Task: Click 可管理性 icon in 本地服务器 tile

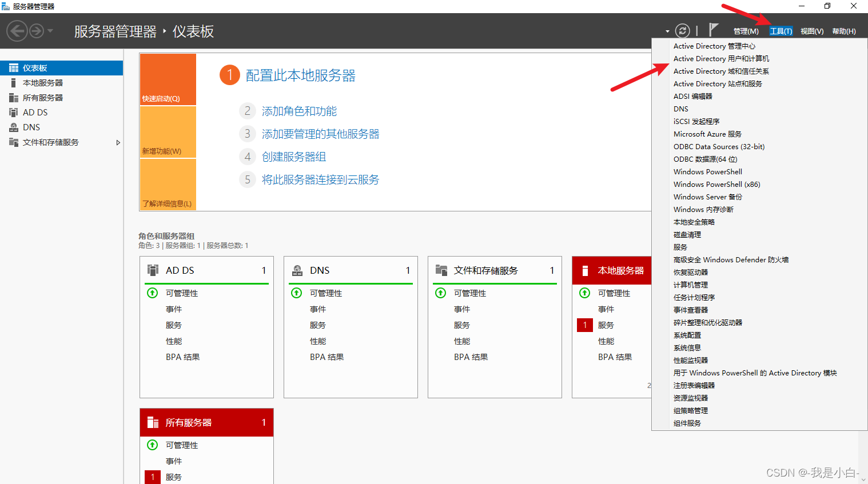Action: 585,293
